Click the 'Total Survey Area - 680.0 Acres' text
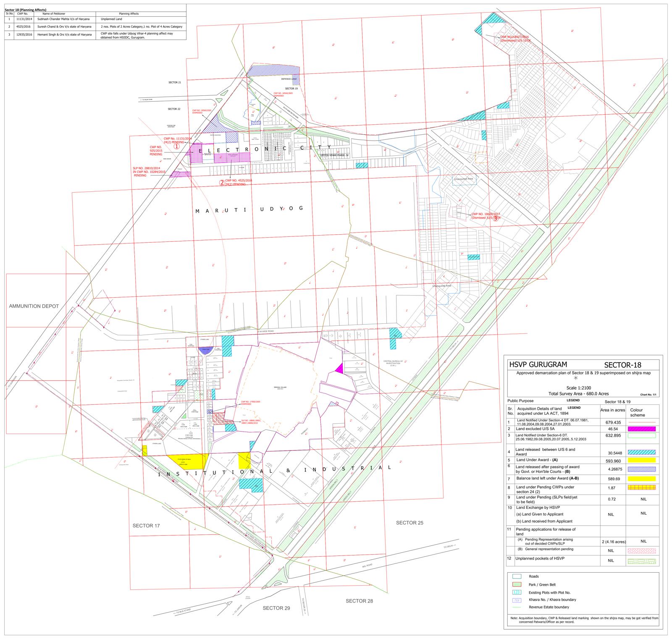Image resolution: width=672 pixels, height=639 pixels. click(x=578, y=394)
